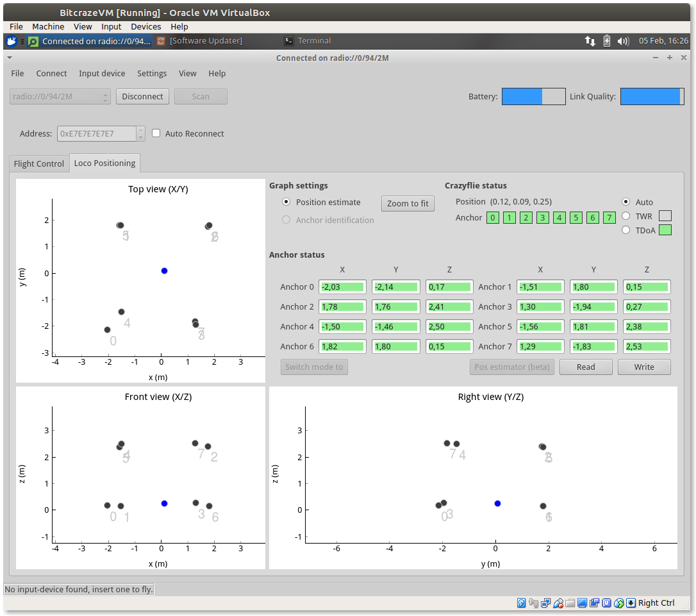This screenshot has width=696, height=616.
Task: Open the Software Updater taskbar entry
Action: 200,41
